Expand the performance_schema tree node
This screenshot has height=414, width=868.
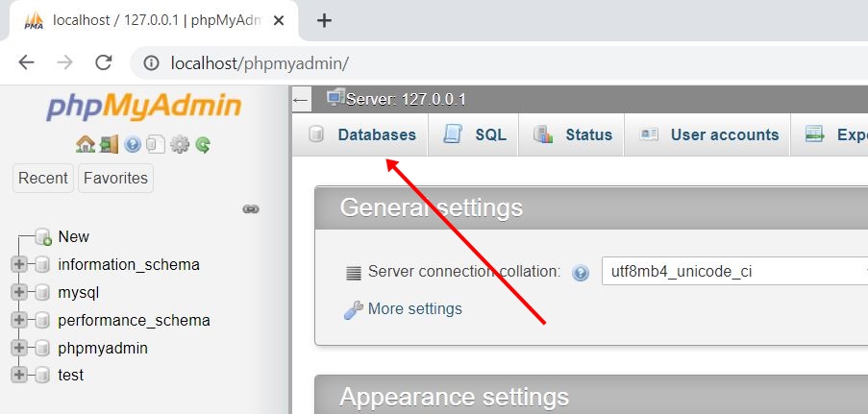[x=19, y=320]
